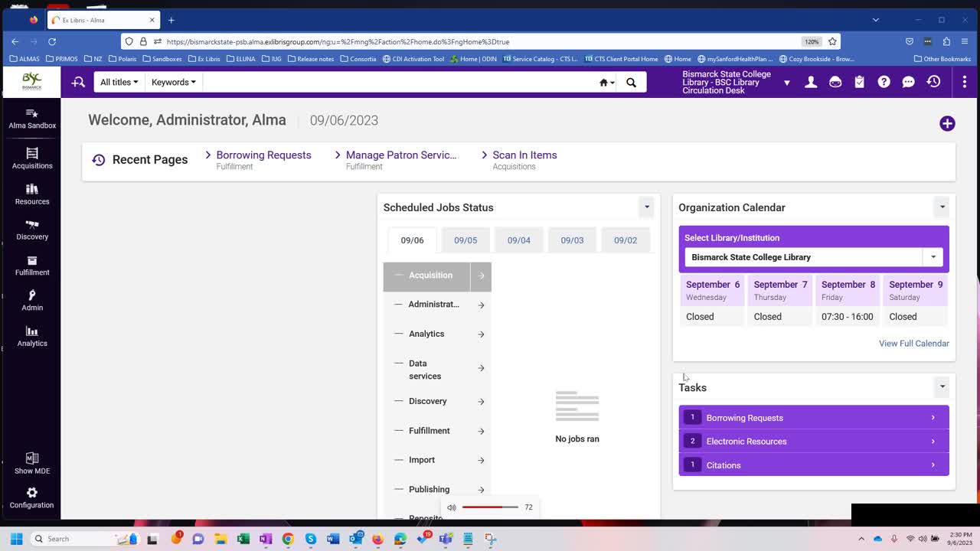Viewport: 980px width, 551px height.
Task: Click in the Alma search text field
Action: tap(400, 82)
